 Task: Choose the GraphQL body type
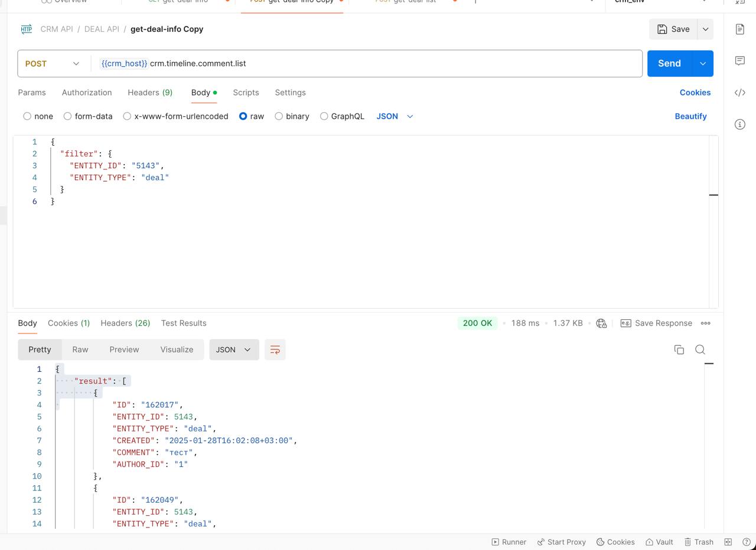click(x=324, y=116)
